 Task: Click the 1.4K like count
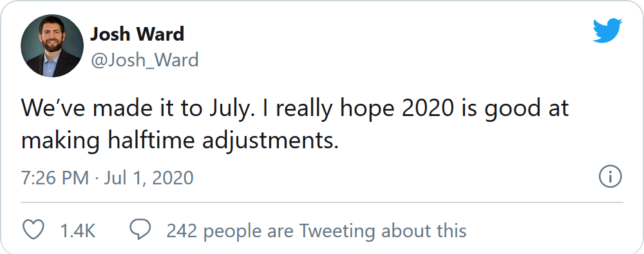[78, 231]
